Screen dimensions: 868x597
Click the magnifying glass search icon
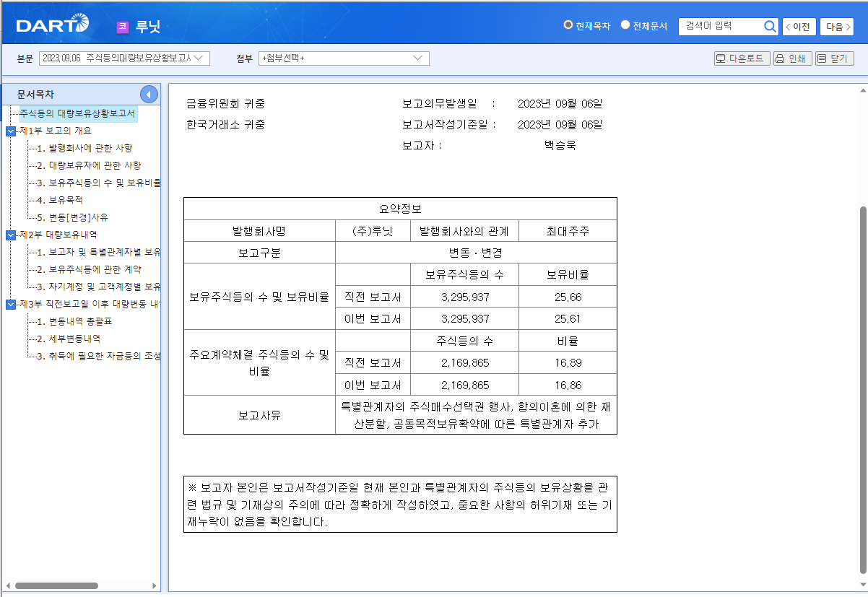[x=770, y=27]
